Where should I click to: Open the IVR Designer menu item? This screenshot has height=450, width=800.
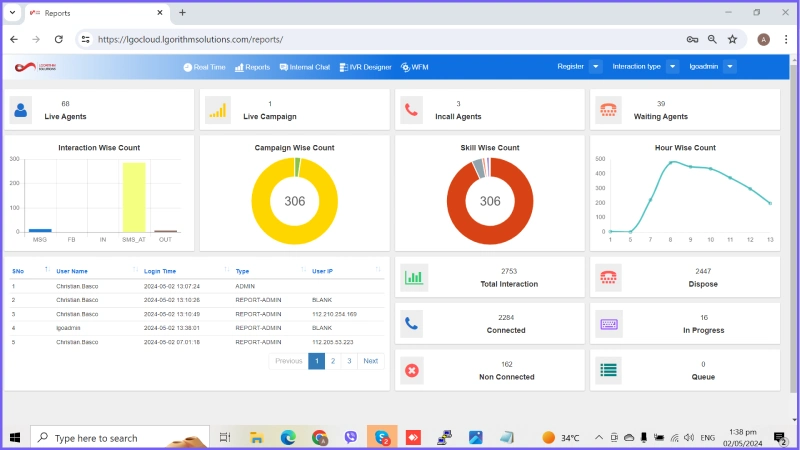click(x=365, y=67)
